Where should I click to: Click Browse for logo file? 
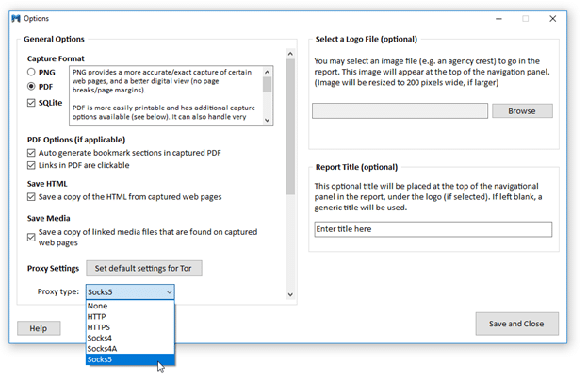[522, 111]
